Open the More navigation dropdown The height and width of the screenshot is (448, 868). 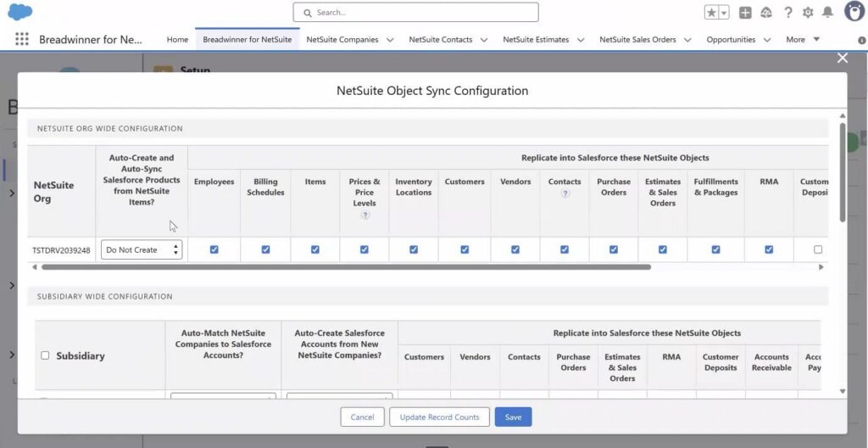pyautogui.click(x=803, y=39)
